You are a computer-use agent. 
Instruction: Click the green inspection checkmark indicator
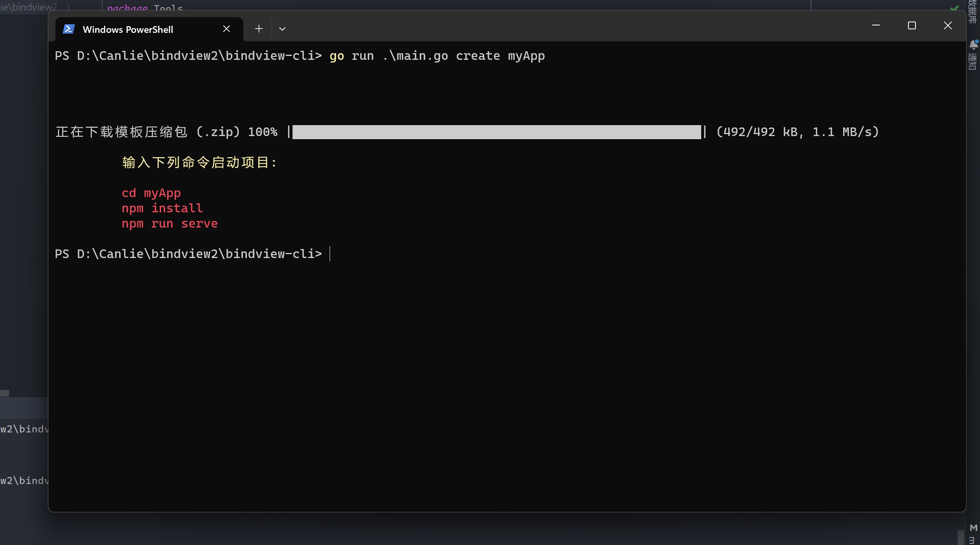click(955, 9)
